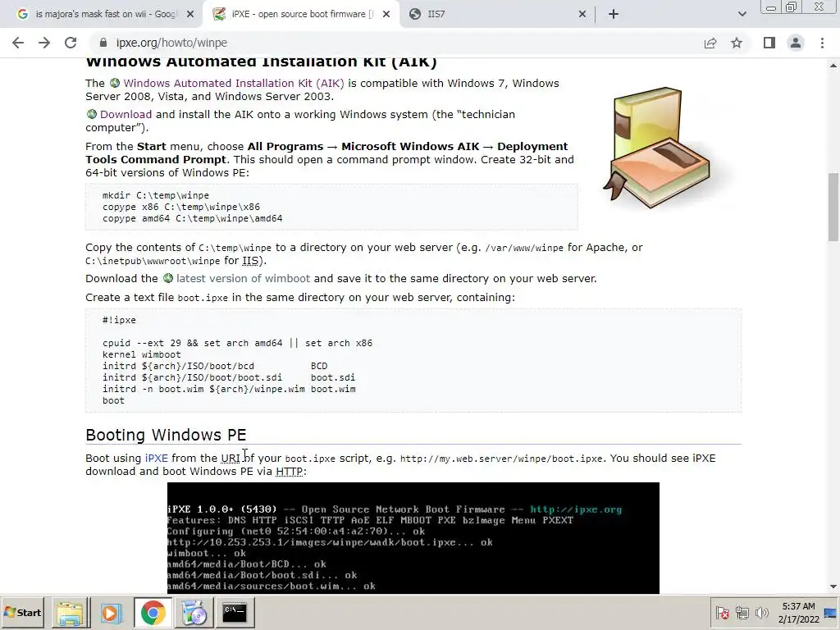Open the Command Prompt taskbar icon
This screenshot has height=630, width=840.
[235, 613]
